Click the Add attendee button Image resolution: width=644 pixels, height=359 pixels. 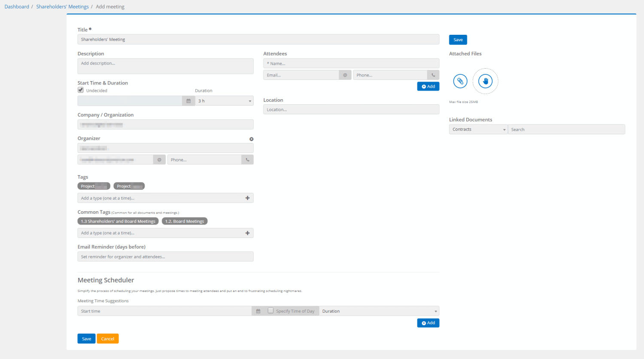pyautogui.click(x=428, y=86)
